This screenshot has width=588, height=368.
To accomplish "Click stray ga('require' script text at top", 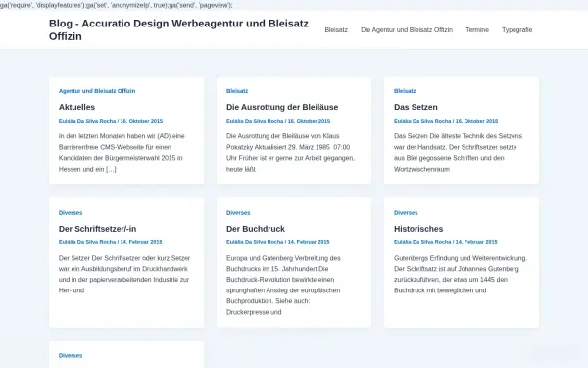I will pyautogui.click(x=117, y=5).
